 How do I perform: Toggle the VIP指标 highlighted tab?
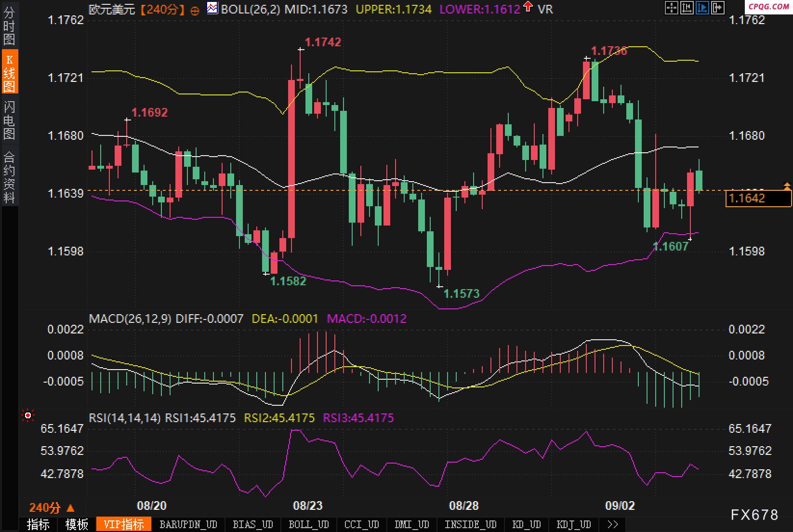coord(124,524)
